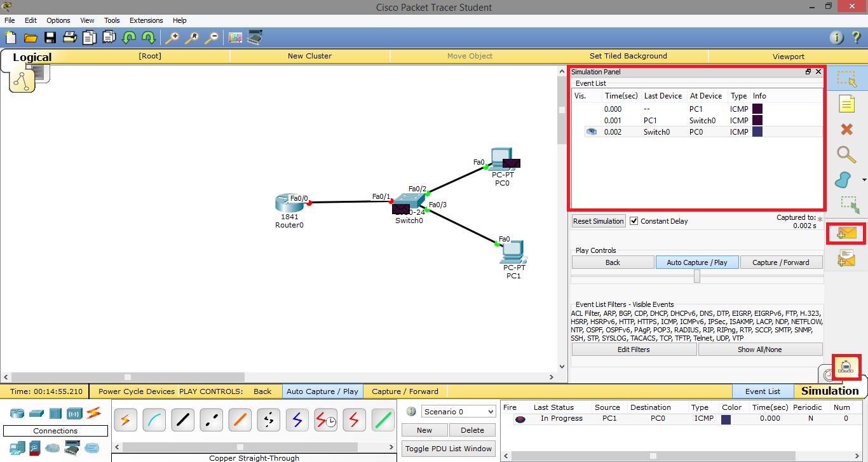
Task: Choose the Draw Polygon shape tool
Action: (x=843, y=180)
